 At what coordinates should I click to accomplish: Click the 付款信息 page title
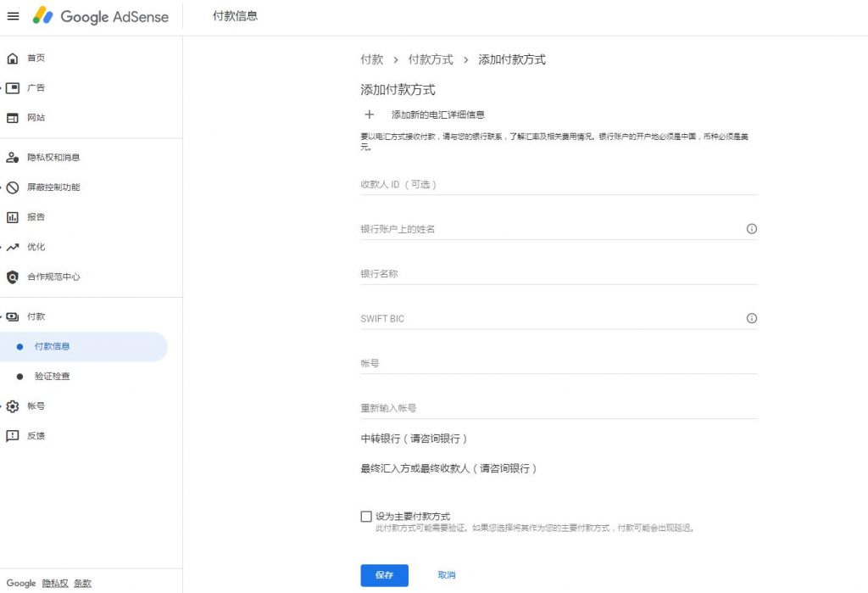click(236, 16)
